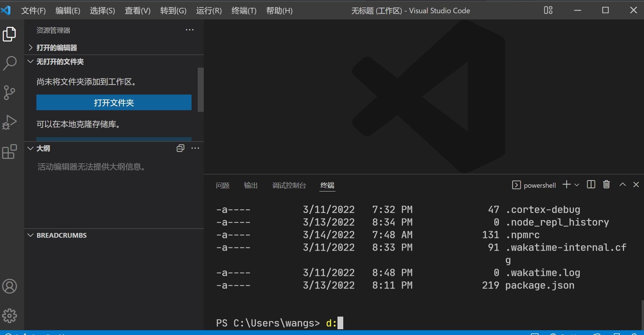The width and height of the screenshot is (644, 335).
Task: Select the 终端 panel tab
Action: click(327, 185)
